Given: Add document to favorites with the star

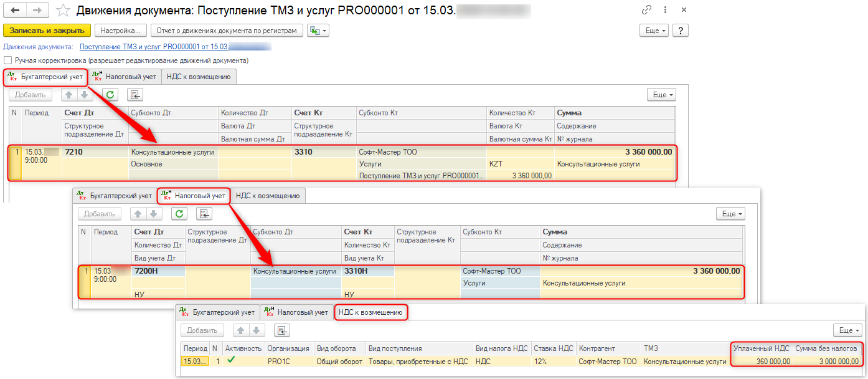Looking at the screenshot, I should pyautogui.click(x=62, y=11).
